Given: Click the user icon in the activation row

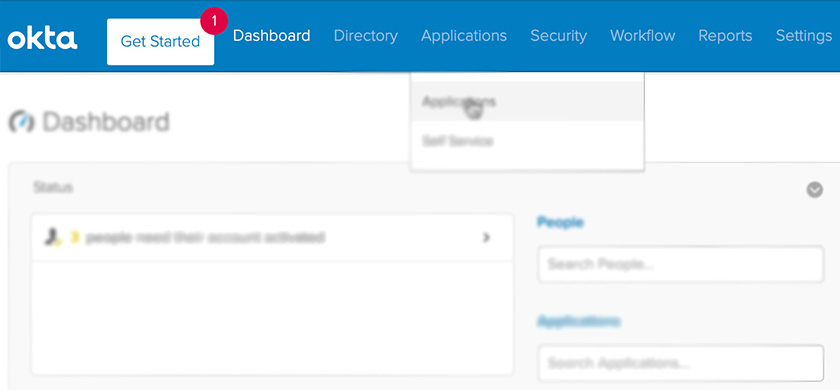Looking at the screenshot, I should (x=52, y=237).
